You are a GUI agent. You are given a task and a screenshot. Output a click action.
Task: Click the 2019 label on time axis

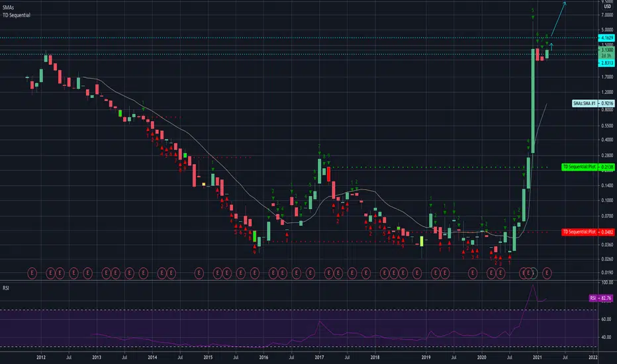426,357
